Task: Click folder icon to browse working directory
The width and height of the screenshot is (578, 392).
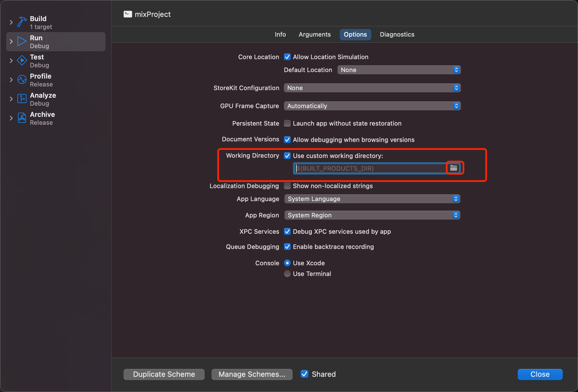Action: coord(453,168)
